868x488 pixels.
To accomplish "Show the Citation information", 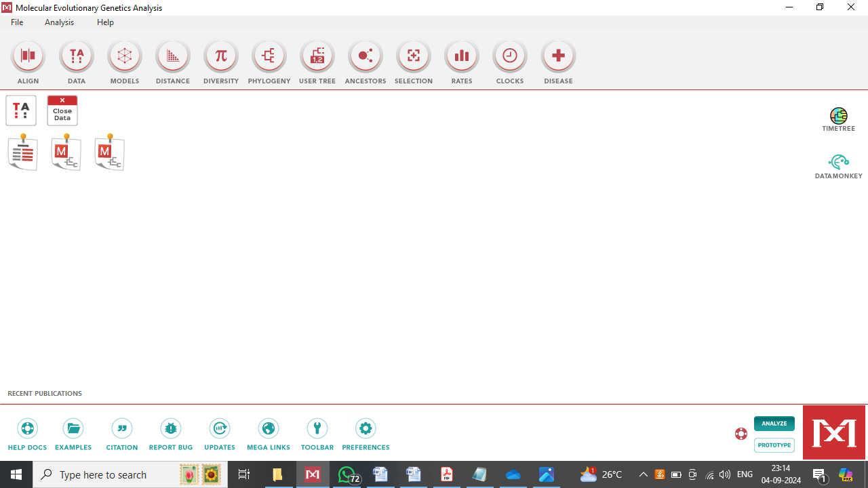I will tap(122, 434).
